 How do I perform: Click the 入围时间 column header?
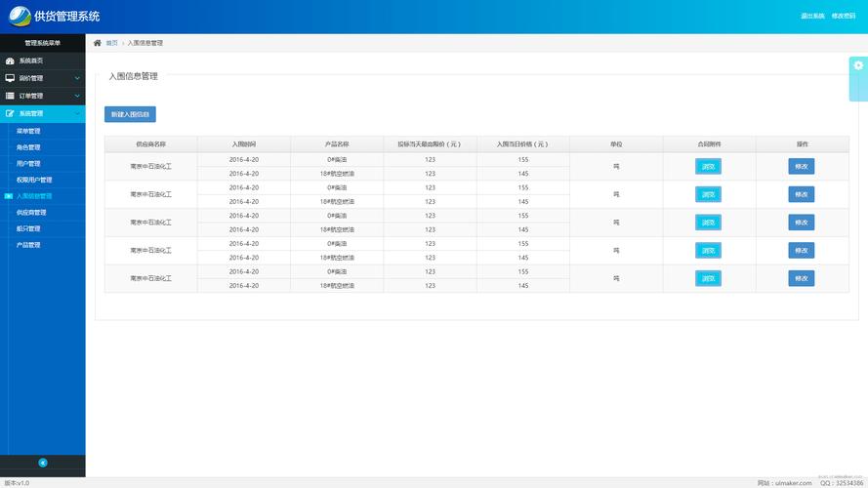243,144
